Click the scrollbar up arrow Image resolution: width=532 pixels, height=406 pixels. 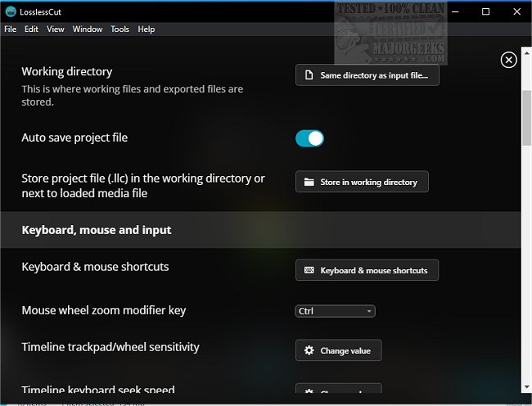click(526, 53)
